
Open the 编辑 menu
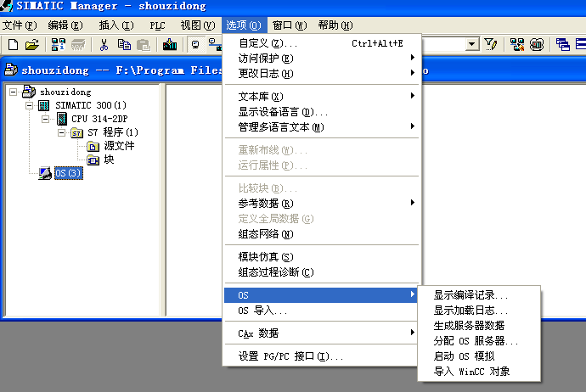coord(65,25)
